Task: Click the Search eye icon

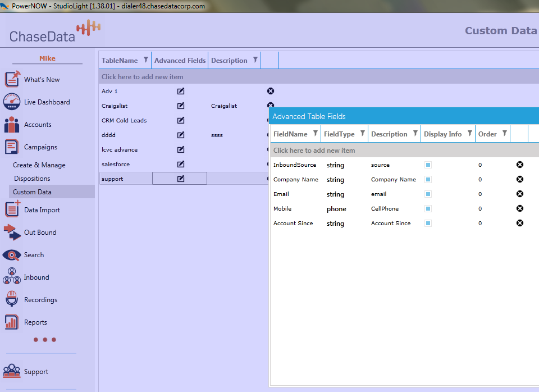Action: pyautogui.click(x=12, y=255)
